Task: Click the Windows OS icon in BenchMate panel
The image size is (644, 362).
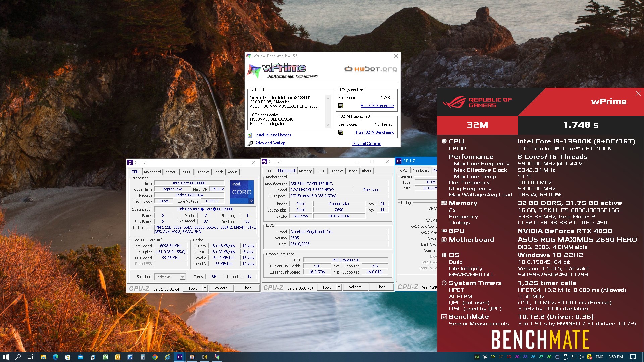Action: point(444,255)
